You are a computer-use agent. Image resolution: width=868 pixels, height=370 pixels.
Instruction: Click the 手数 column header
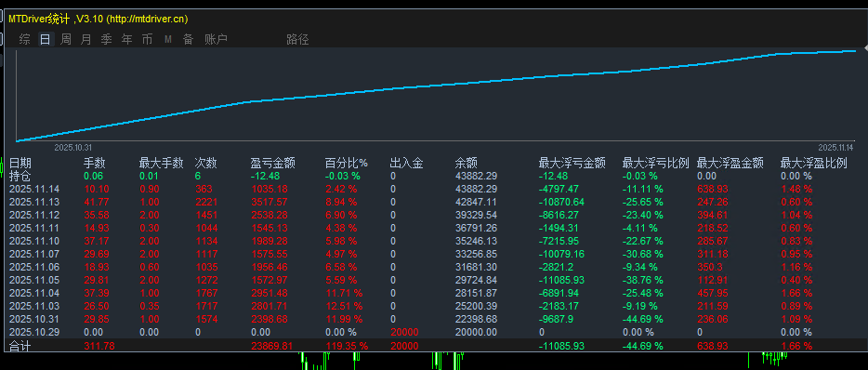(95, 164)
